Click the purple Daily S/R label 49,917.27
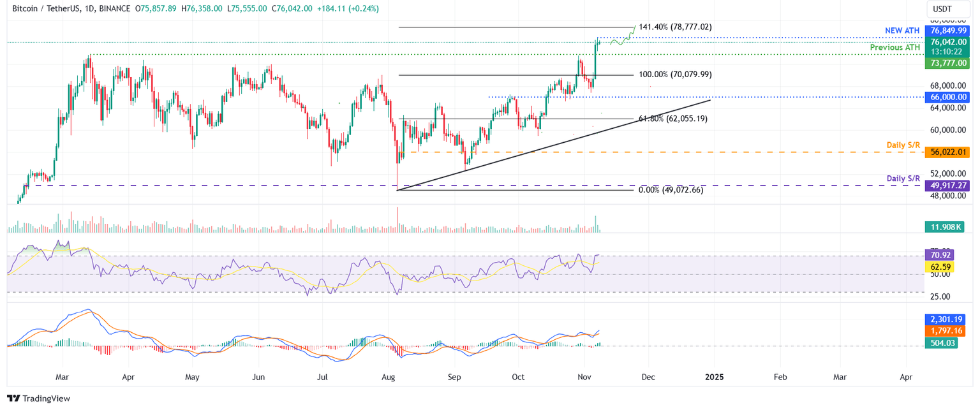Image resolution: width=980 pixels, height=410 pixels. 947,187
